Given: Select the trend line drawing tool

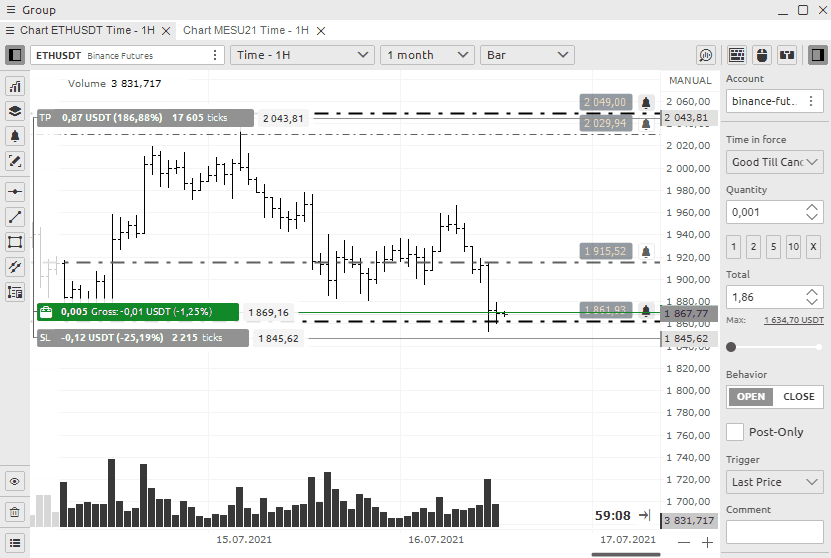Looking at the screenshot, I should pos(15,217).
